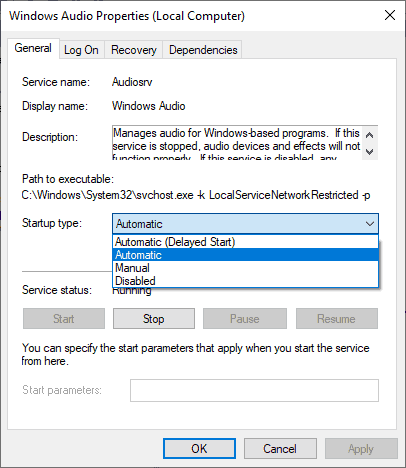Switch to the General tab
Image resolution: width=406 pixels, height=468 pixels.
tap(33, 48)
